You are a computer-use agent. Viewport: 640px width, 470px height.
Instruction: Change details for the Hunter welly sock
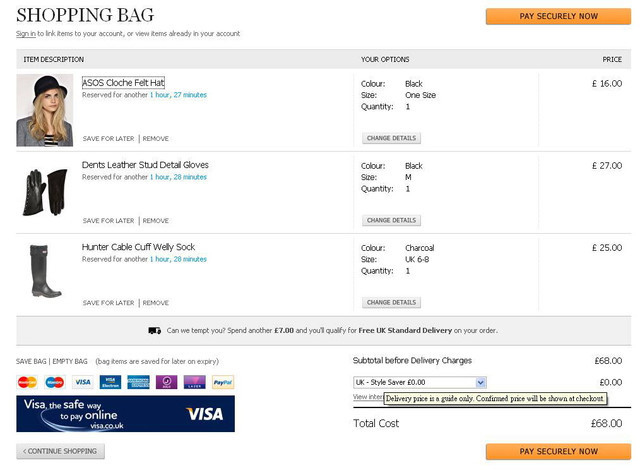point(391,302)
